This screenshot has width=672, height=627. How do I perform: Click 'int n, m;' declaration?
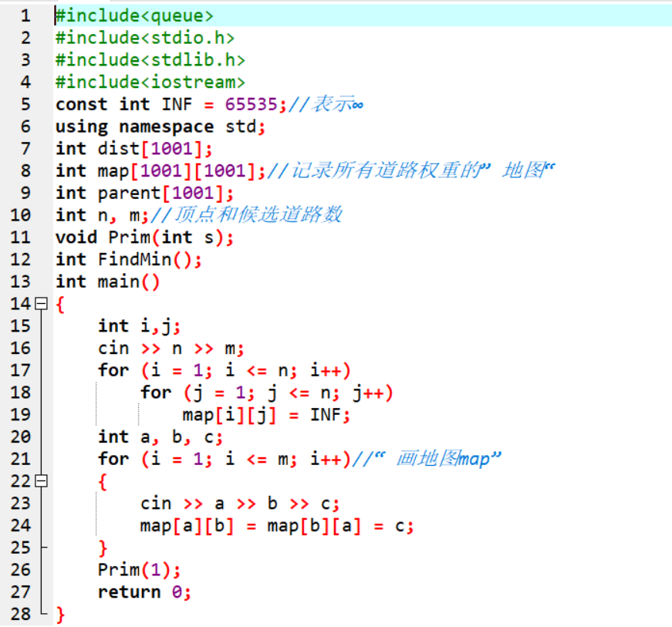tap(103, 215)
